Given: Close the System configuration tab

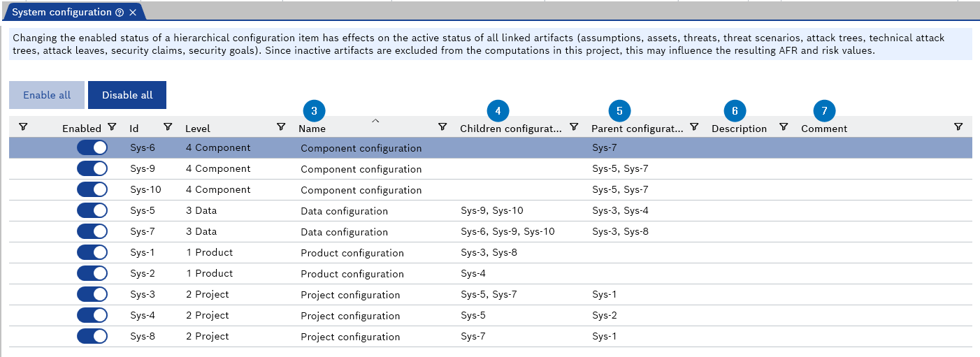Looking at the screenshot, I should point(133,13).
